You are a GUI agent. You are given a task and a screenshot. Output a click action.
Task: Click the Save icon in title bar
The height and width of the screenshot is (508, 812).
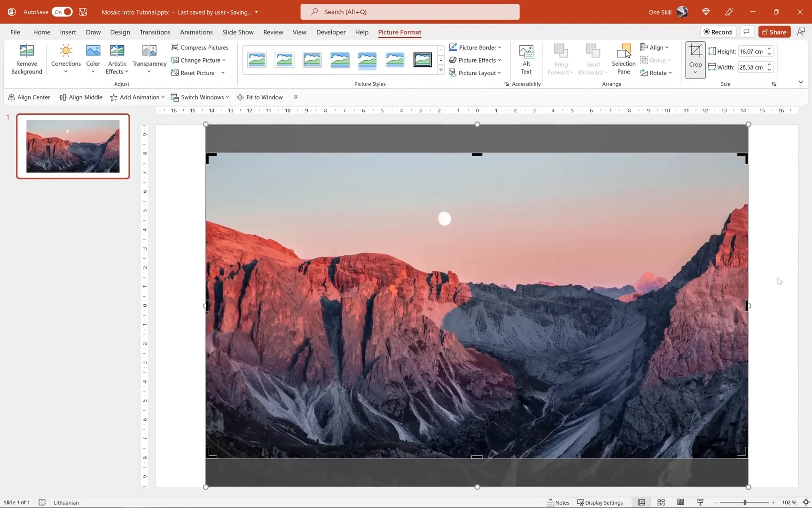point(83,12)
